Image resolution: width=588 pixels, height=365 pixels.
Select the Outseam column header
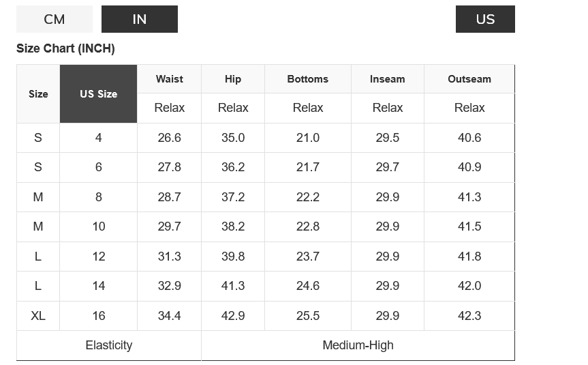[469, 79]
